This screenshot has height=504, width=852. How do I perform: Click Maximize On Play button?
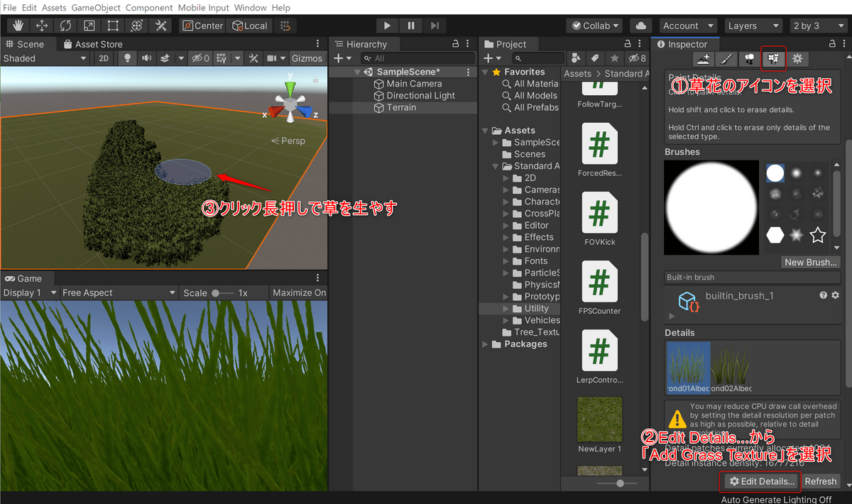point(299,292)
